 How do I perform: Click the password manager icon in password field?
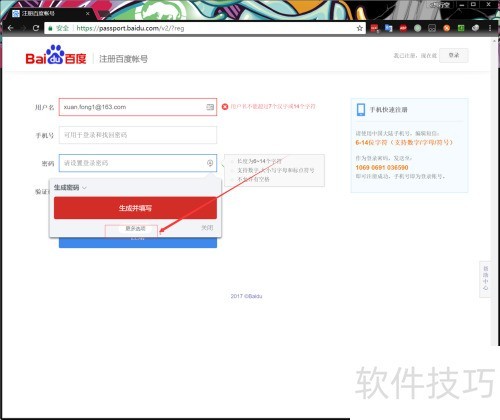point(210,163)
